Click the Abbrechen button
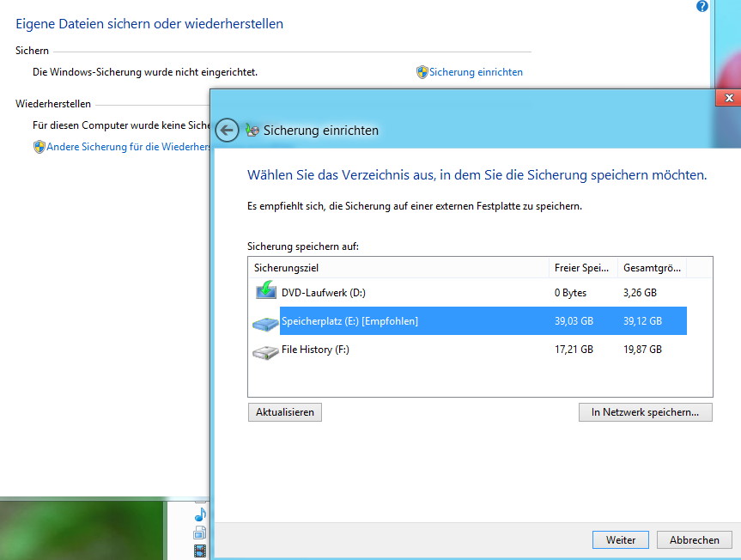Image resolution: width=741 pixels, height=560 pixels. click(695, 539)
